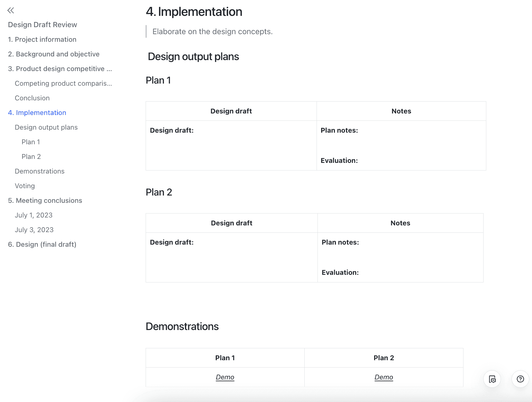Open Plan 1 in the sidebar outline
Viewport: 532px width, 402px height.
[31, 142]
